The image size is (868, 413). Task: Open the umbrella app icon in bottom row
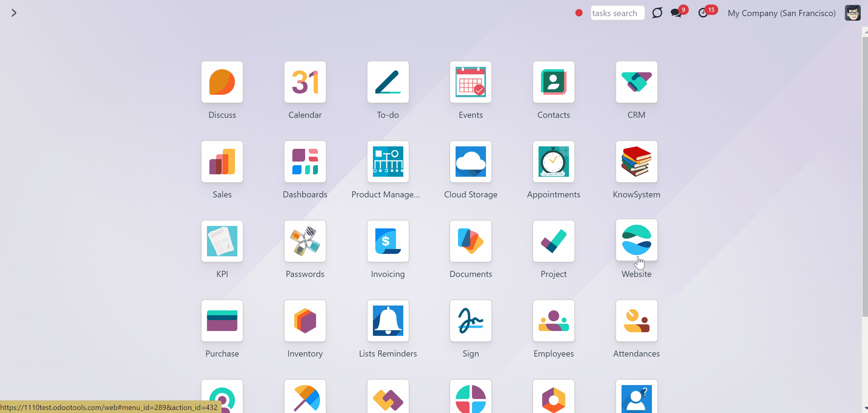tap(305, 396)
